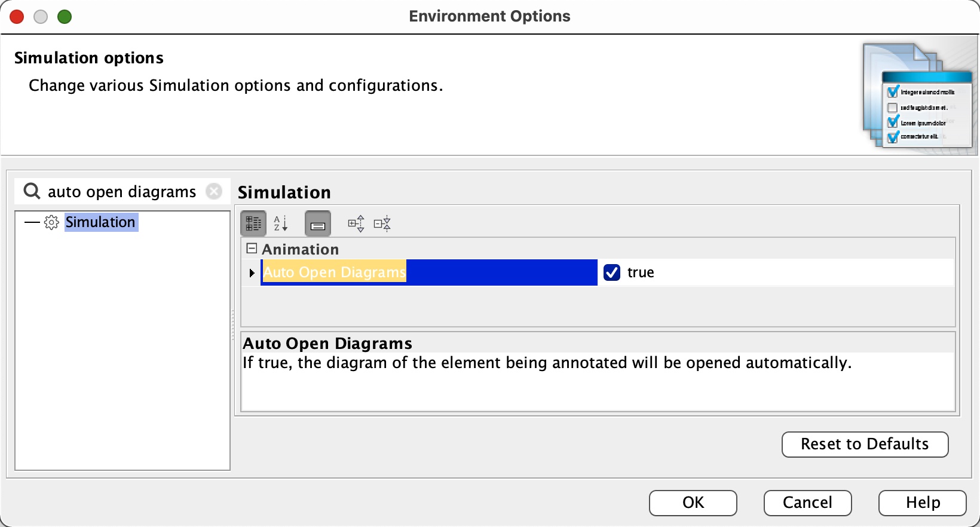Open Help for this dialog
Viewport: 980px width, 527px height.
coord(922,503)
